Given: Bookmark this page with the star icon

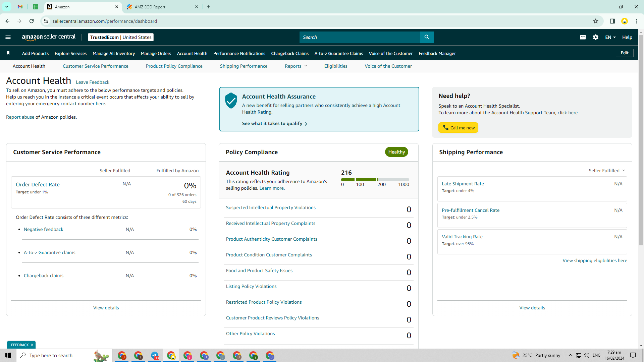Looking at the screenshot, I should (596, 21).
